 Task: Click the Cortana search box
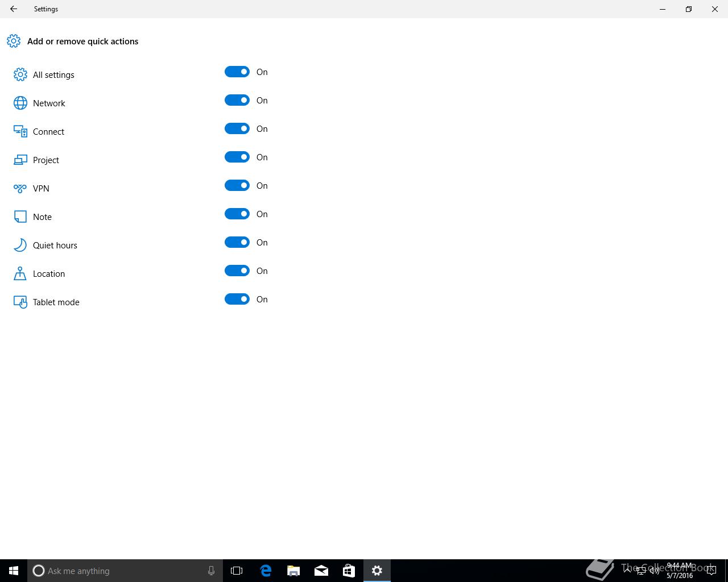(x=125, y=571)
